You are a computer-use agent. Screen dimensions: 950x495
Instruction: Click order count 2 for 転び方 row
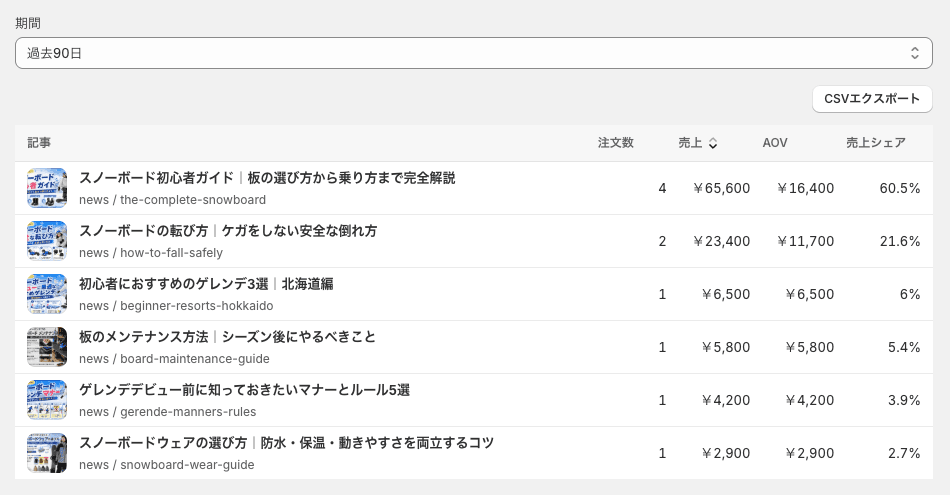[662, 241]
